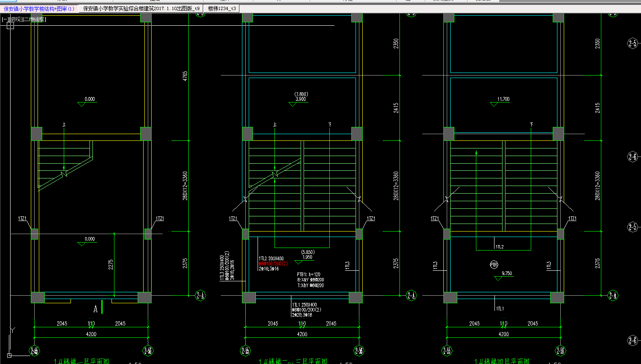Open the 俯视 view control menu

click(x=15, y=19)
